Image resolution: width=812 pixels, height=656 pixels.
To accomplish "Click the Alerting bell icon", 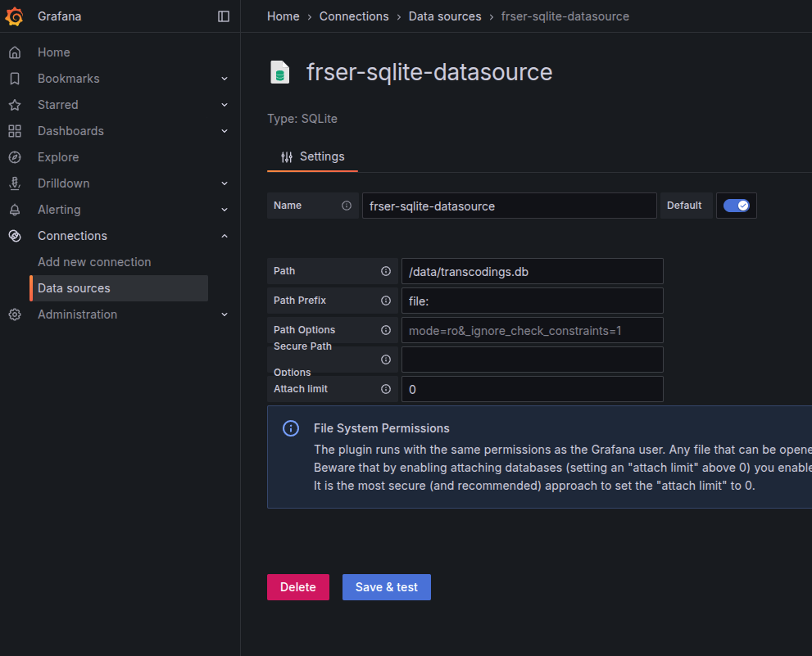I will 15,210.
